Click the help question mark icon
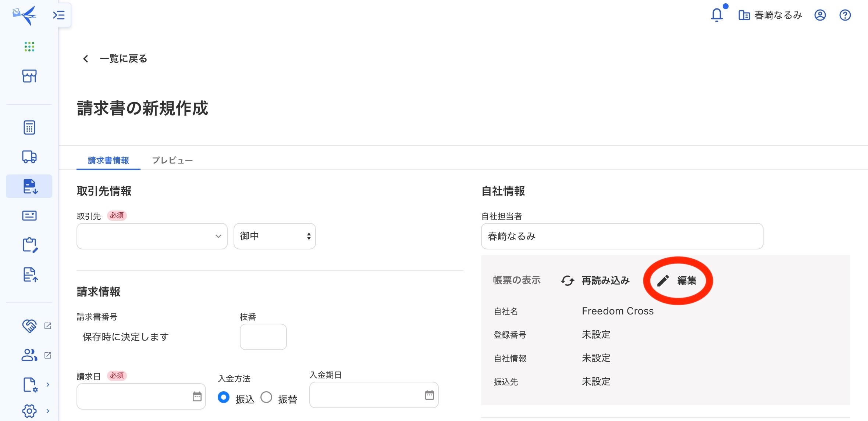This screenshot has height=421, width=868. [x=845, y=15]
